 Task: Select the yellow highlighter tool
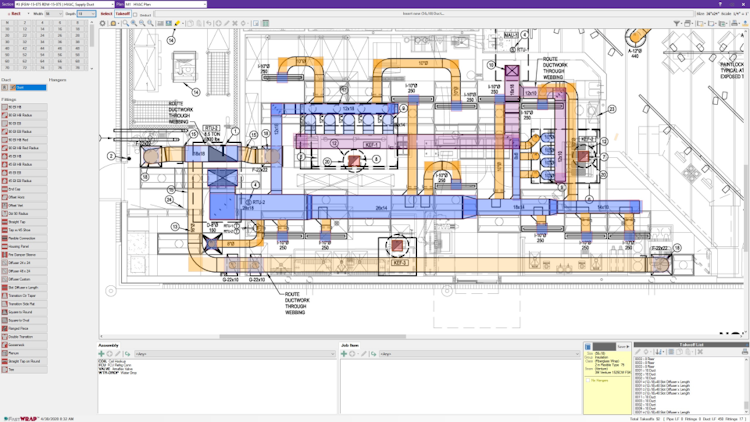[x=176, y=23]
